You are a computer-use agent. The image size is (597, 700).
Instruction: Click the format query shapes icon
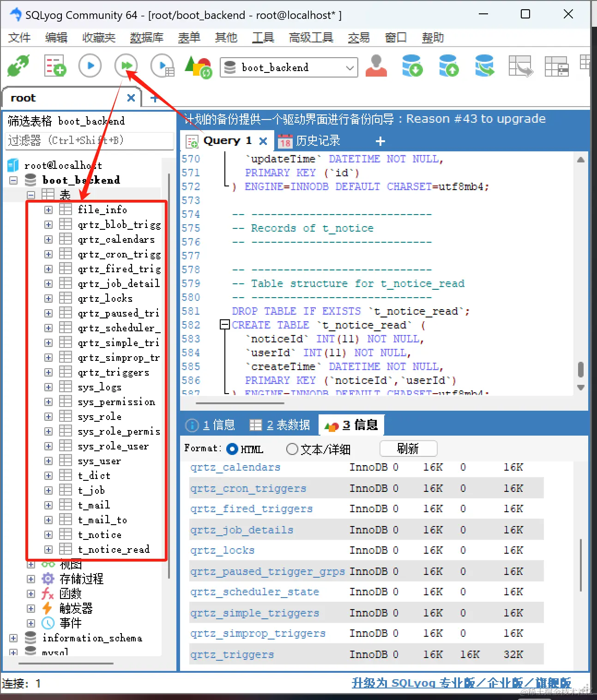(198, 66)
